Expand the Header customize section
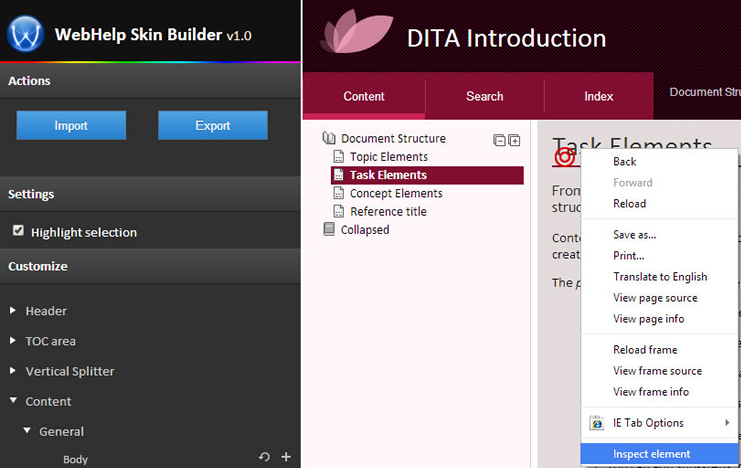741x468 pixels. coord(13,311)
